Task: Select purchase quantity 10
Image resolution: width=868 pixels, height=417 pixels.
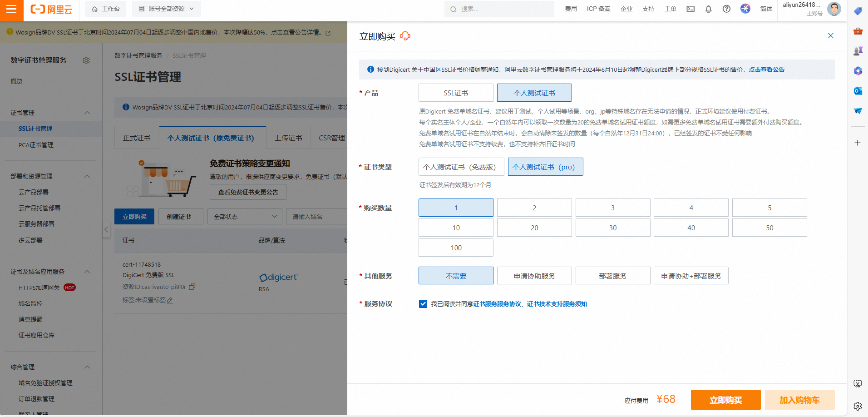Action: (456, 228)
